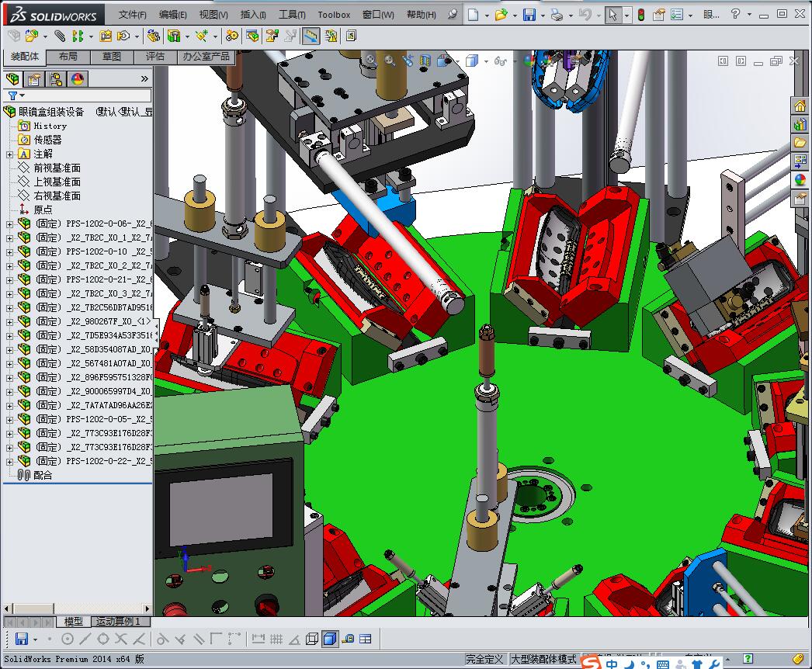Switch to the 评估 (Evaluate) tab
Viewport: 812px width, 669px height.
coord(155,57)
